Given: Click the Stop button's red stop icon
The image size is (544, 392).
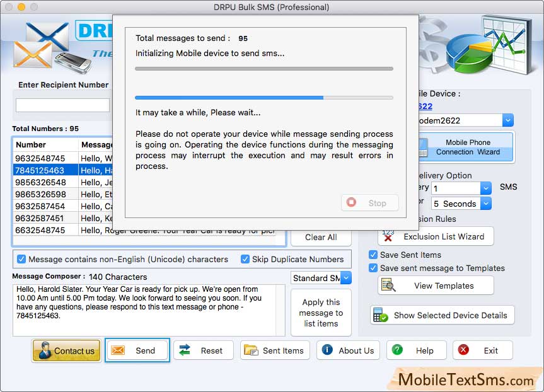Looking at the screenshot, I should tap(351, 202).
